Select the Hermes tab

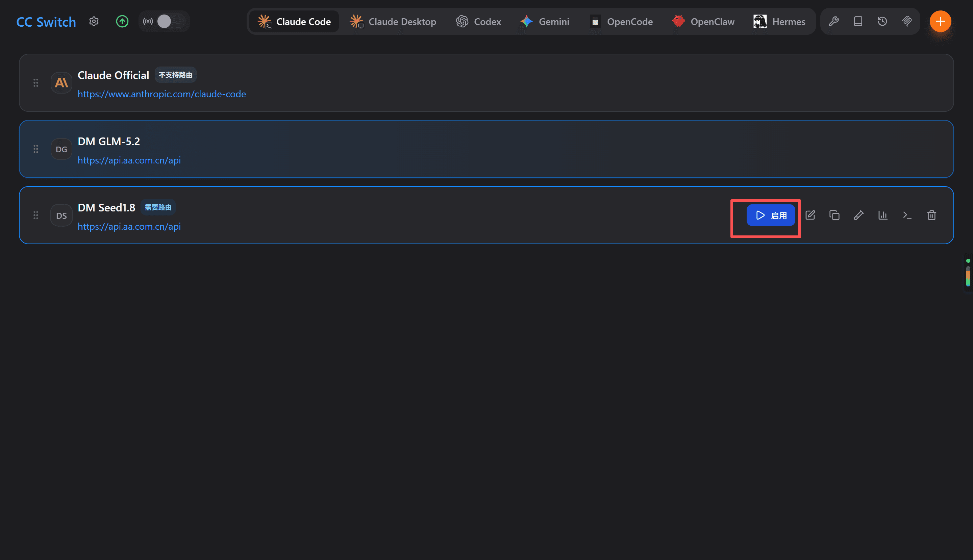click(779, 22)
